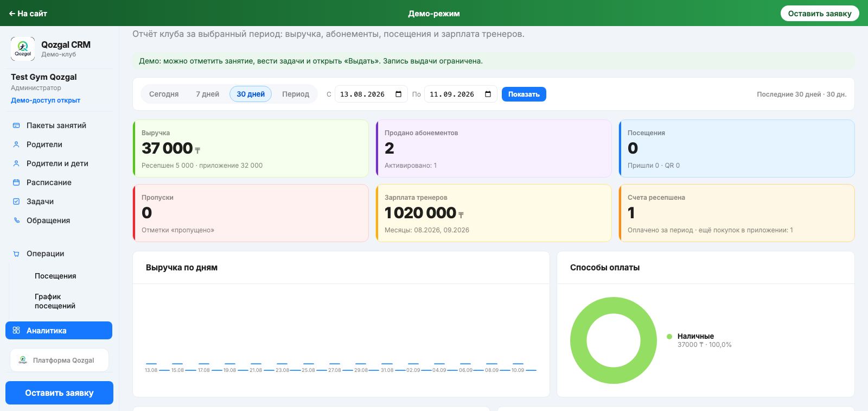This screenshot has width=868, height=411.
Task: Click the start date field 13.08.2026
Action: [x=371, y=94]
